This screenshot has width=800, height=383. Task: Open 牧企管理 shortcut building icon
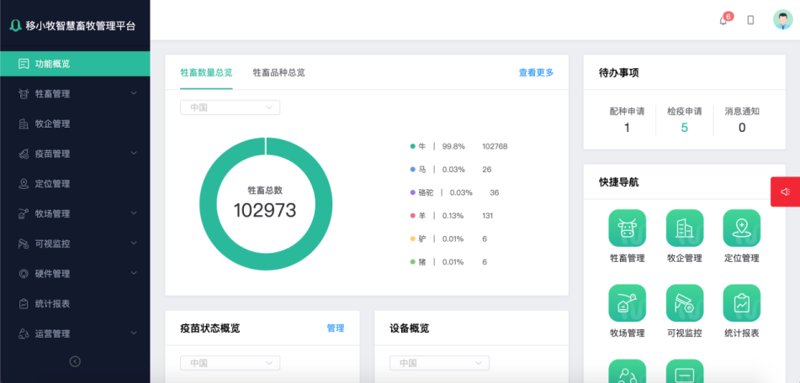(x=685, y=228)
